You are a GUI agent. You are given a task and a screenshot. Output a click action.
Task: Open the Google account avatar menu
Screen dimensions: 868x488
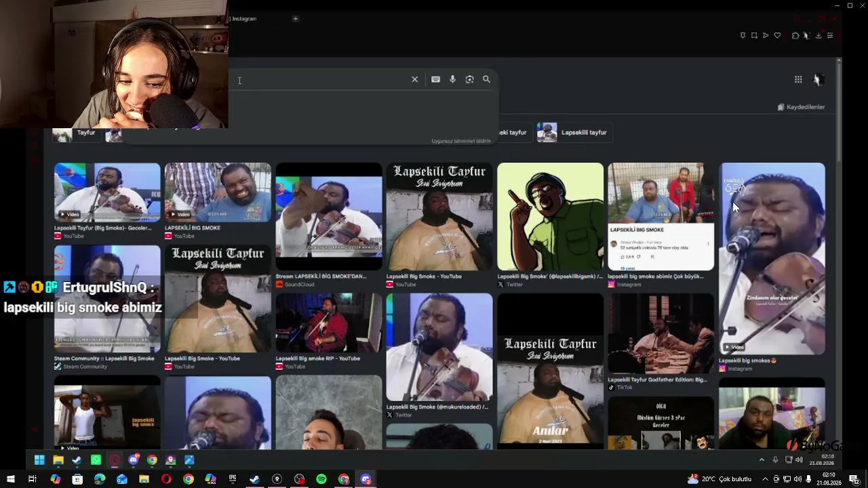pos(818,79)
